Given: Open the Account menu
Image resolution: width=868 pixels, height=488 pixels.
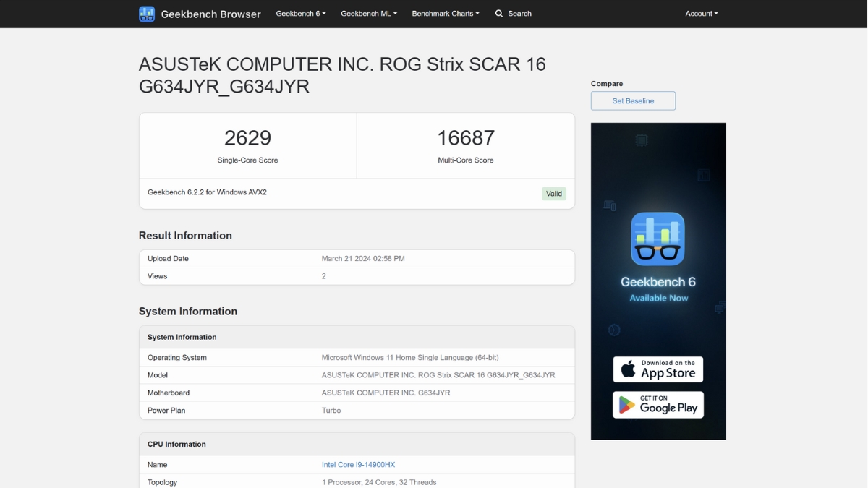Looking at the screenshot, I should [x=701, y=13].
